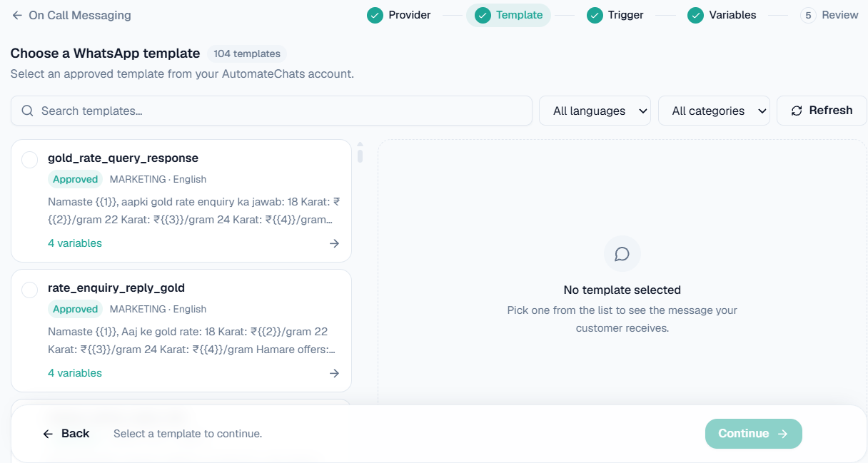Viewport: 868px width, 463px height.
Task: Click the rate_enquiry_reply_gold message preview text
Action: [x=192, y=340]
